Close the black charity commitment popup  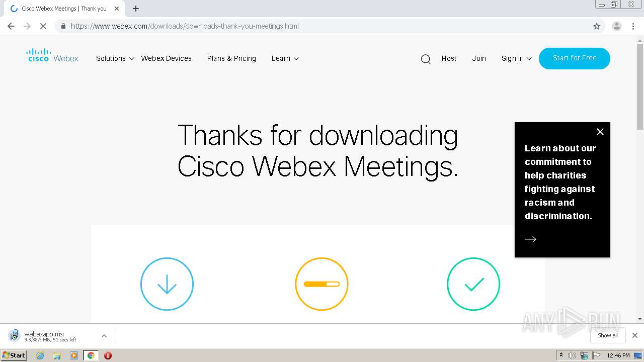600,132
